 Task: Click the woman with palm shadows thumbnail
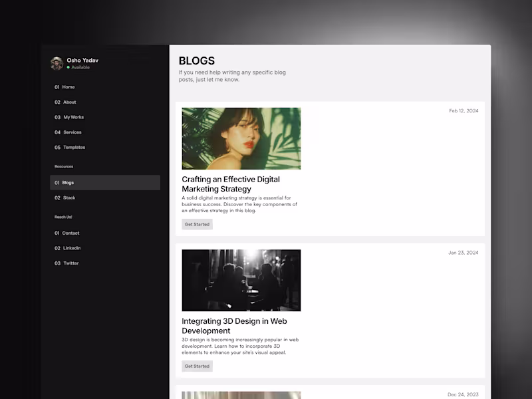click(x=241, y=138)
